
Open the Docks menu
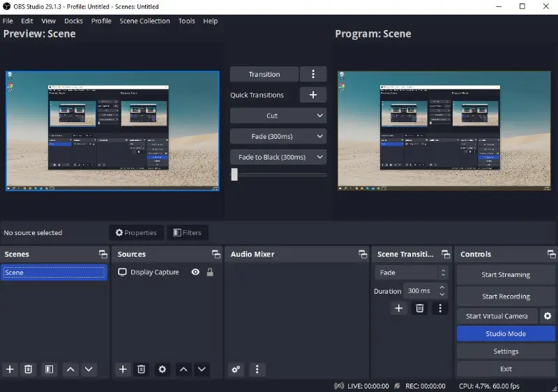coord(74,21)
